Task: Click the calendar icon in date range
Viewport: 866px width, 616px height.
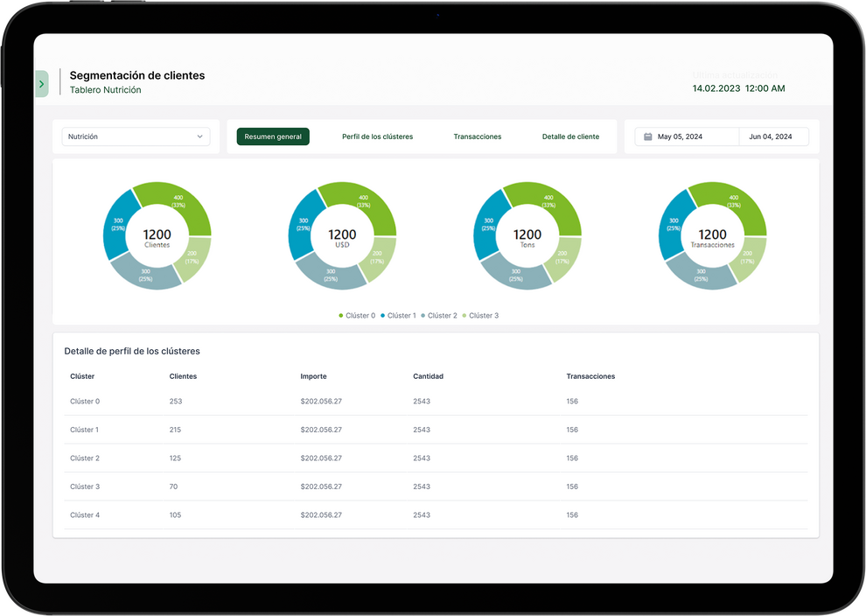Action: click(648, 137)
